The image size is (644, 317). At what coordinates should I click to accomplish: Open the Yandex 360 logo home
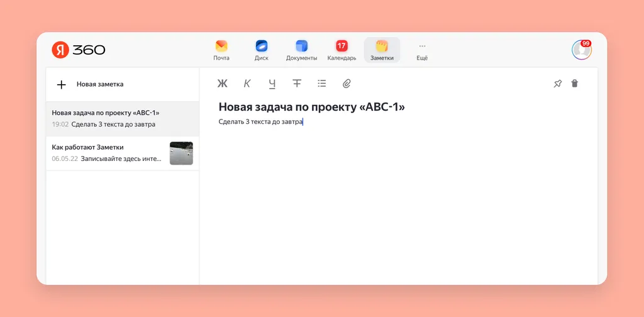(x=79, y=50)
